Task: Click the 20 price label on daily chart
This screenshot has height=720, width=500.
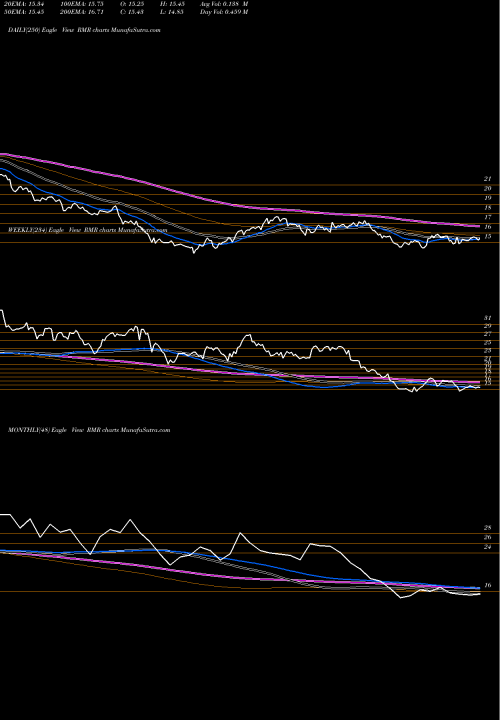Action: pyautogui.click(x=488, y=189)
